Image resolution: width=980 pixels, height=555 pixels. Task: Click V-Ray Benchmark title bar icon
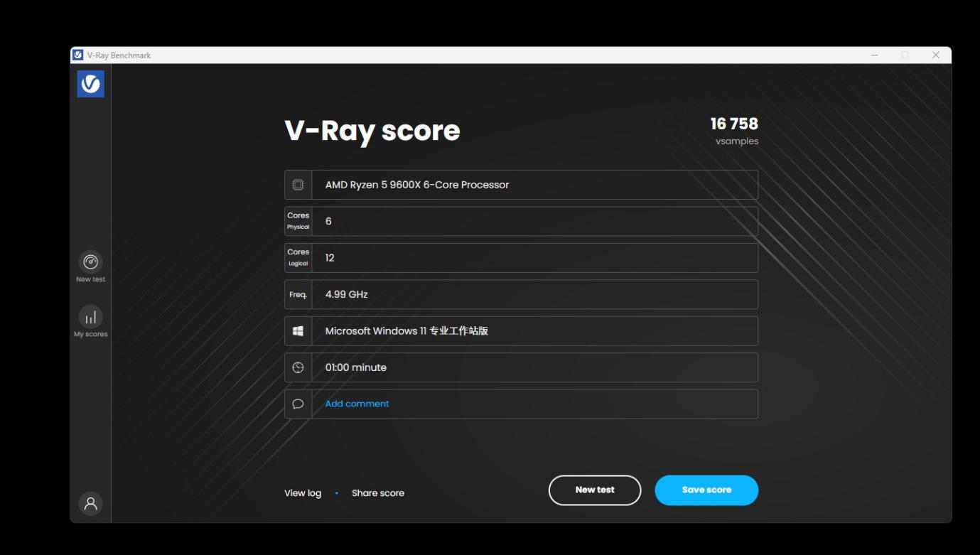[x=78, y=55]
